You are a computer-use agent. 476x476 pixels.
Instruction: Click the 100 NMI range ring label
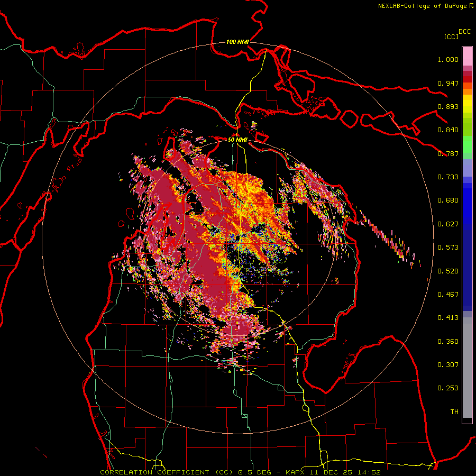click(237, 42)
